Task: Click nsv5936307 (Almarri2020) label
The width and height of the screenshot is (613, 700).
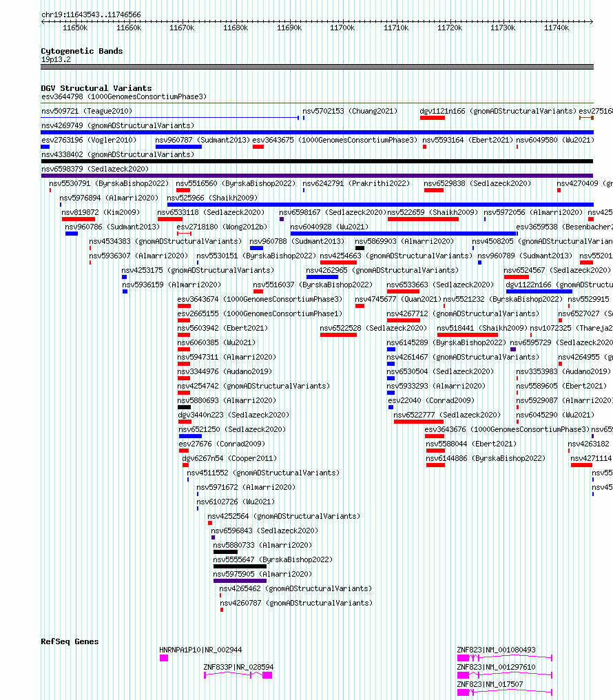Action: (138, 256)
